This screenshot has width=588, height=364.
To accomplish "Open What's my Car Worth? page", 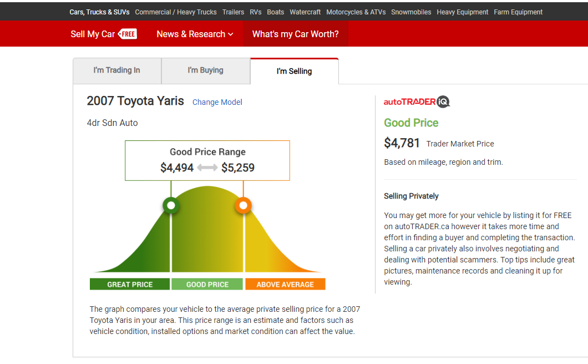I will click(x=296, y=34).
